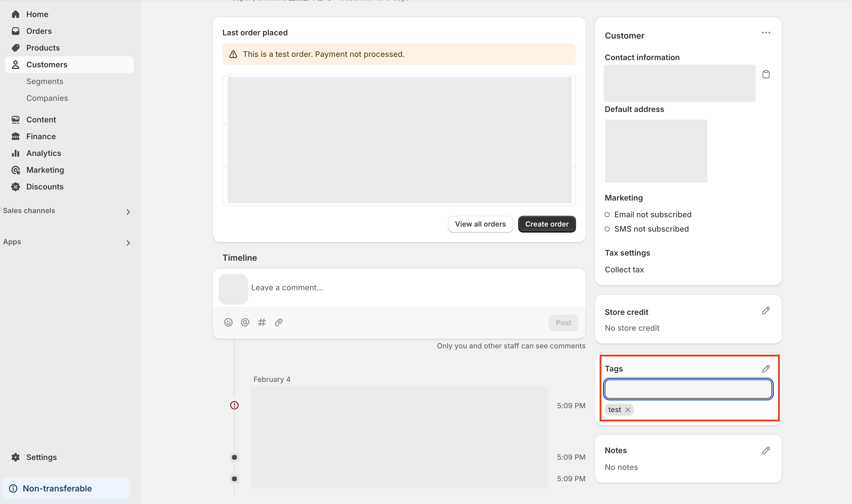Mention staff with @ icon
The image size is (852, 504).
(x=245, y=322)
